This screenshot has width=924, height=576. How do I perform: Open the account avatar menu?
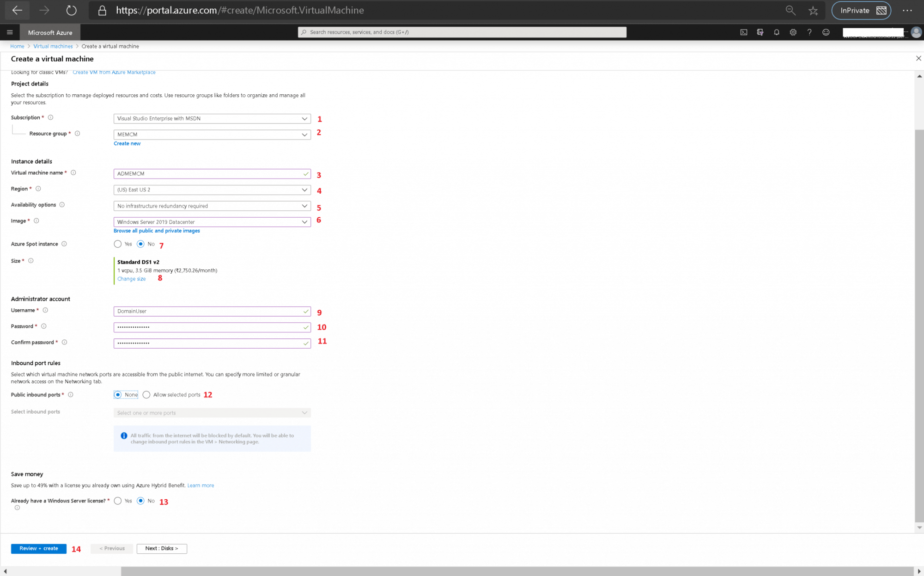[917, 32]
